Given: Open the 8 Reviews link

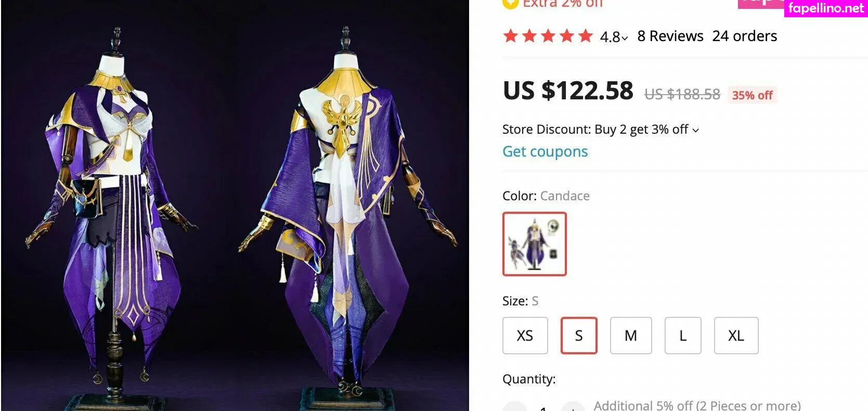Looking at the screenshot, I should click(x=670, y=36).
